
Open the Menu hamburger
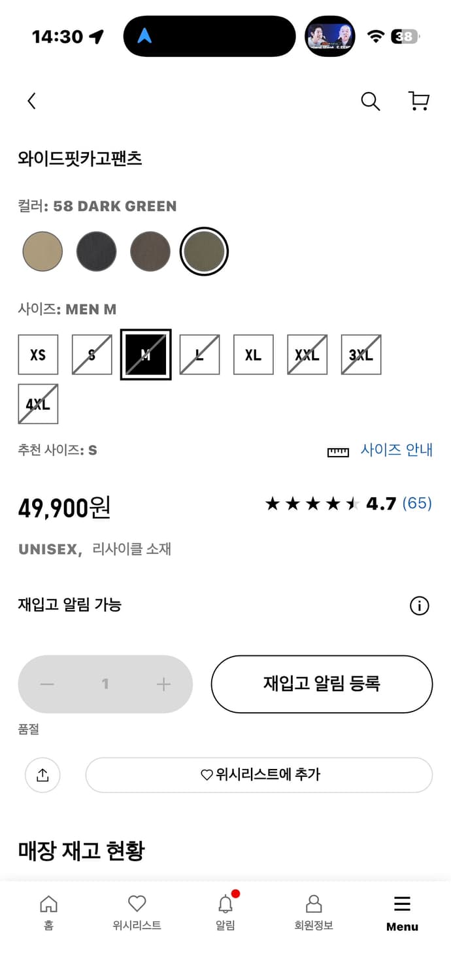pos(402,911)
